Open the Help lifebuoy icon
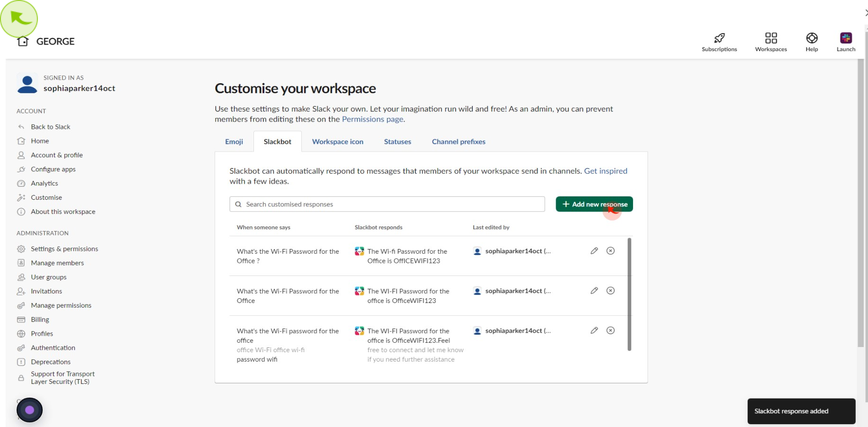 click(x=812, y=38)
